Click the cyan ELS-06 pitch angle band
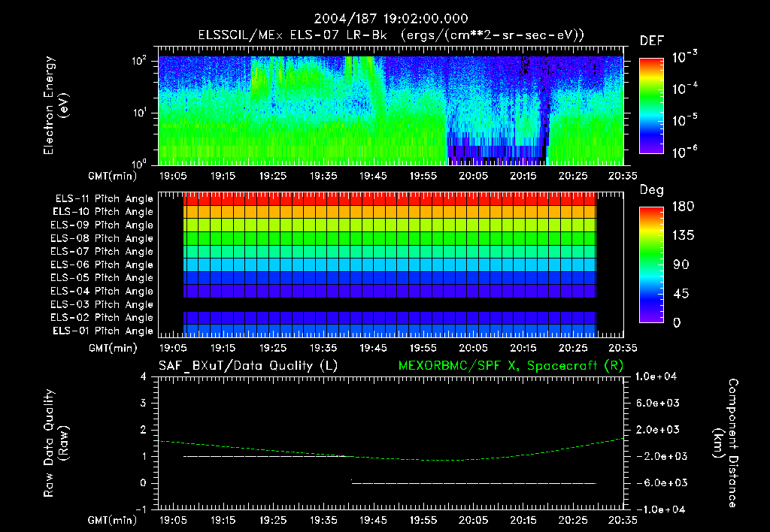The image size is (770, 532). click(x=390, y=264)
